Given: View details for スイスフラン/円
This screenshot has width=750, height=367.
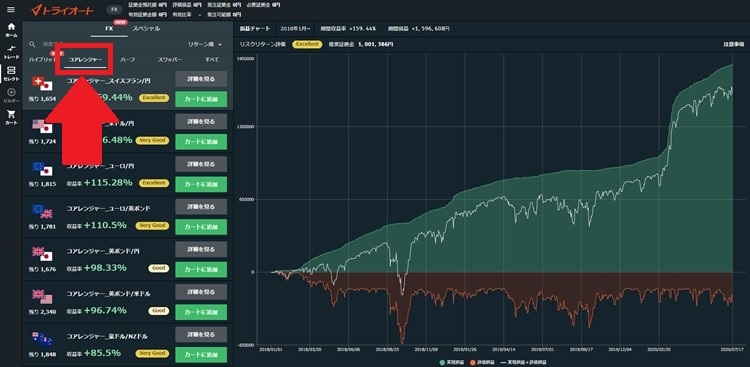Looking at the screenshot, I should (x=201, y=78).
